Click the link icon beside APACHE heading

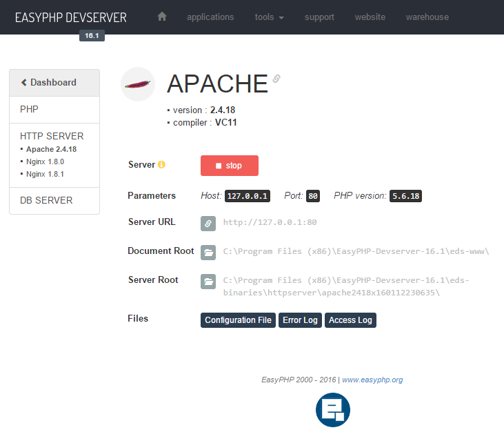coord(276,79)
